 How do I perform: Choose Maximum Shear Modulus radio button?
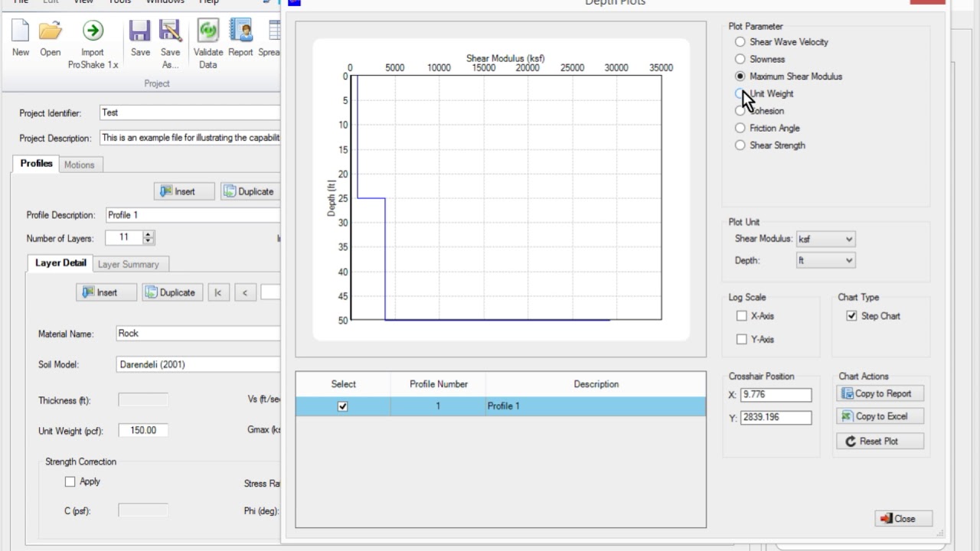tap(789, 77)
